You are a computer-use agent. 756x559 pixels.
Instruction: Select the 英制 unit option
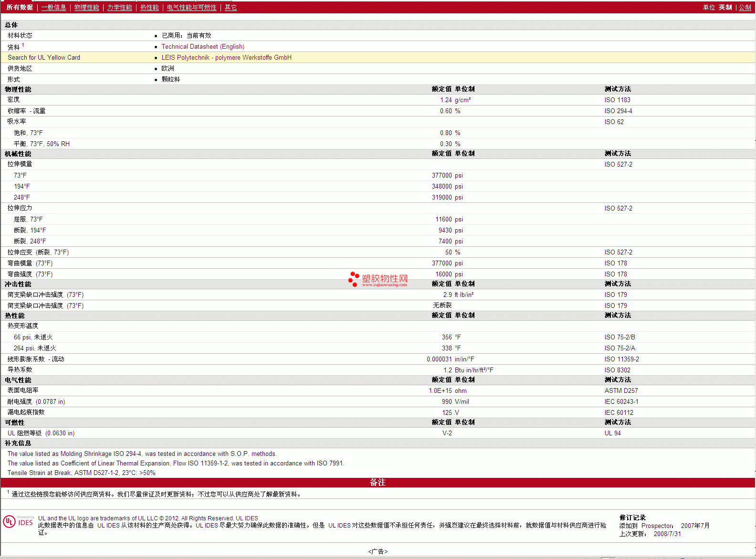pos(725,8)
